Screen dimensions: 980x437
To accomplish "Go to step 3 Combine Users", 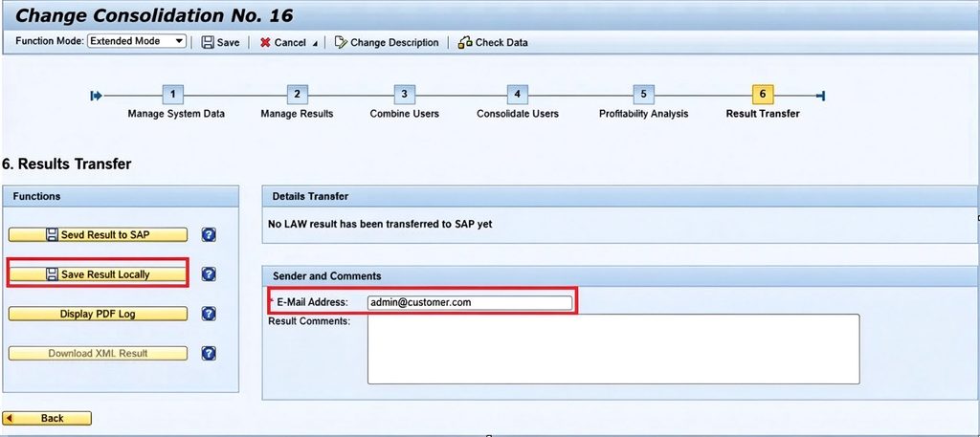I will (405, 95).
